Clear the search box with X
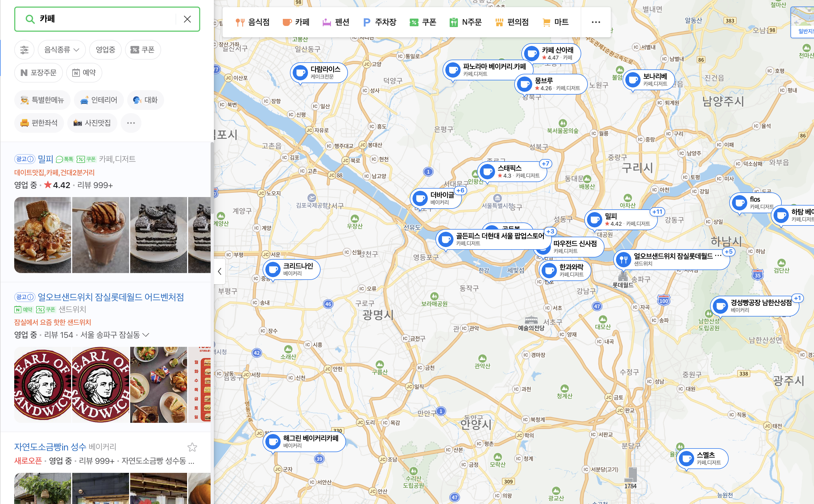The image size is (814, 504). [x=187, y=19]
